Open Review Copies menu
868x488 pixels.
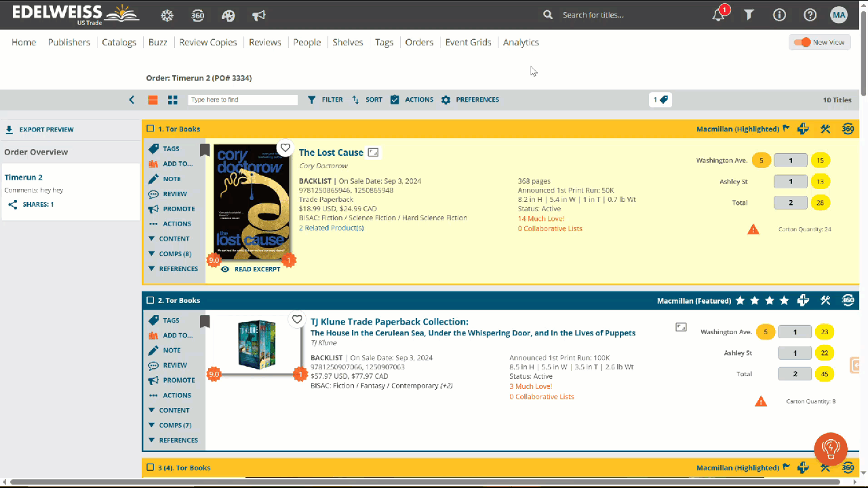coord(208,42)
